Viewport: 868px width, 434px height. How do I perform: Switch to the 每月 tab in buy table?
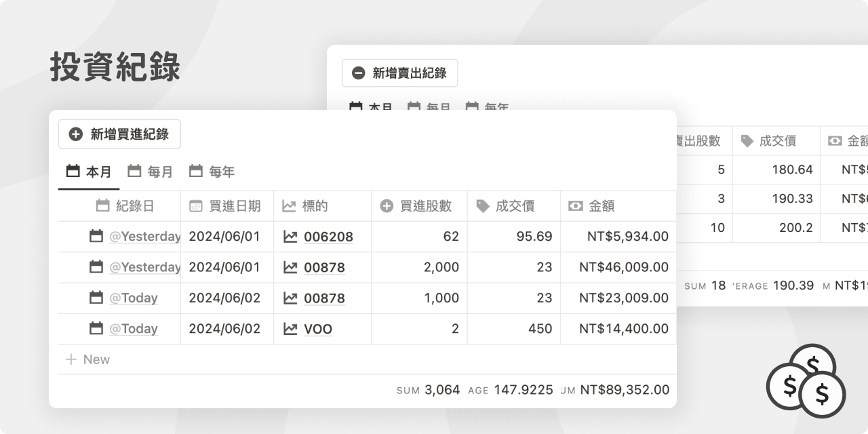click(151, 172)
